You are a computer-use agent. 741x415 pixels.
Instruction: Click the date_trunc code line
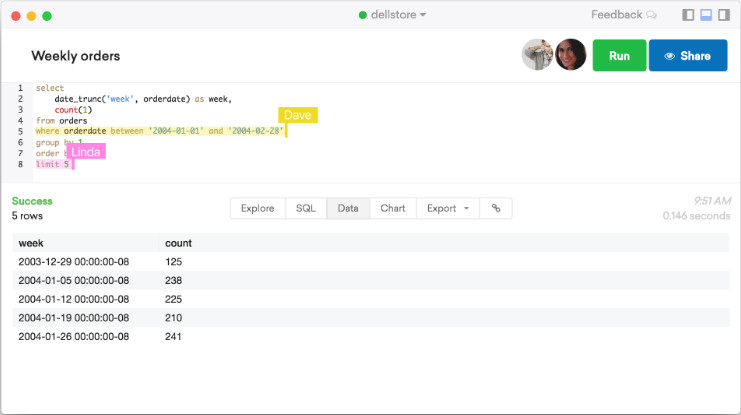(143, 99)
